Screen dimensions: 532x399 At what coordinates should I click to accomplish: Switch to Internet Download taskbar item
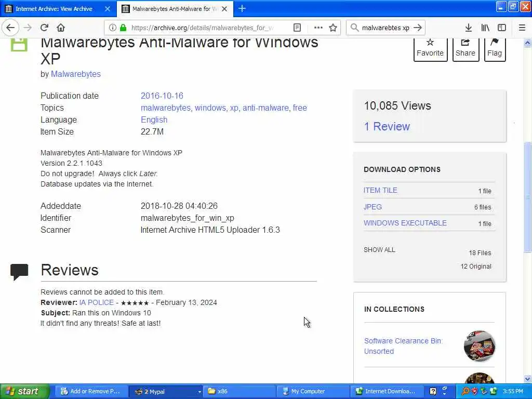pos(386,391)
